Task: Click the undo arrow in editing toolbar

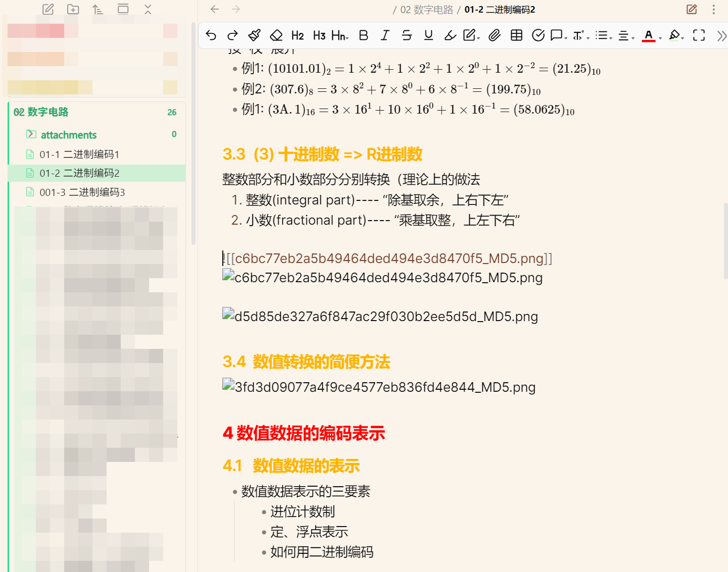Action: (211, 35)
